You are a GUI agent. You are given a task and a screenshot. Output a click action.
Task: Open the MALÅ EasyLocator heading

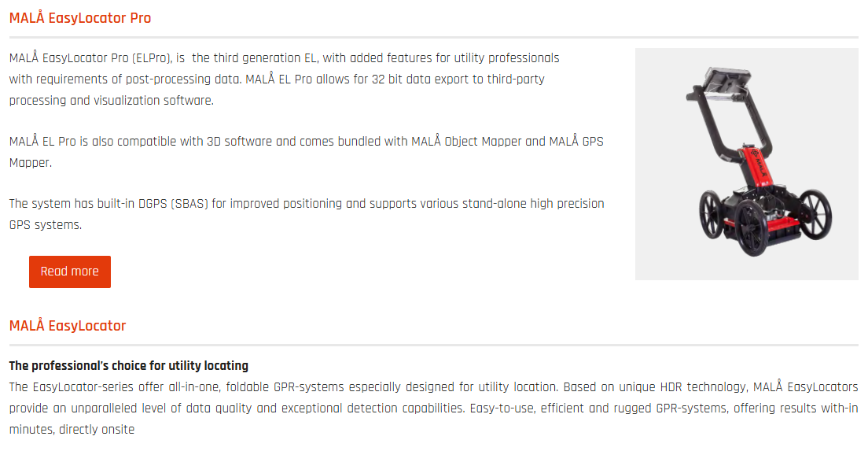pos(68,326)
